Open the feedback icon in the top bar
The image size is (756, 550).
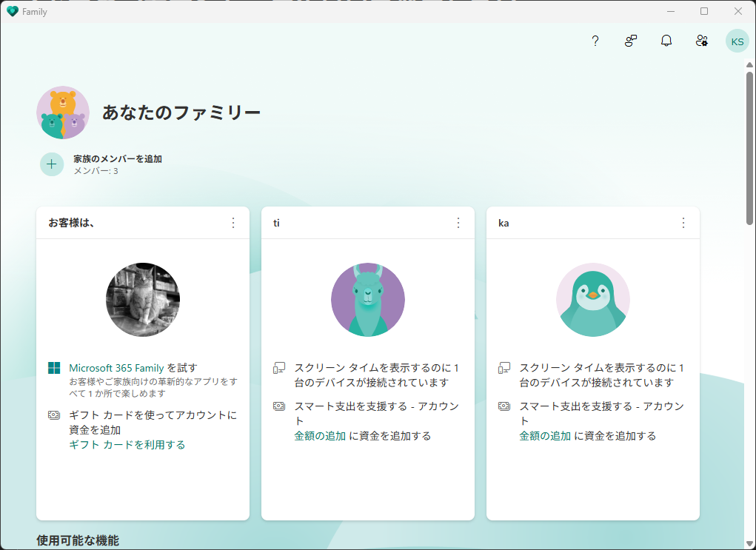click(x=630, y=41)
